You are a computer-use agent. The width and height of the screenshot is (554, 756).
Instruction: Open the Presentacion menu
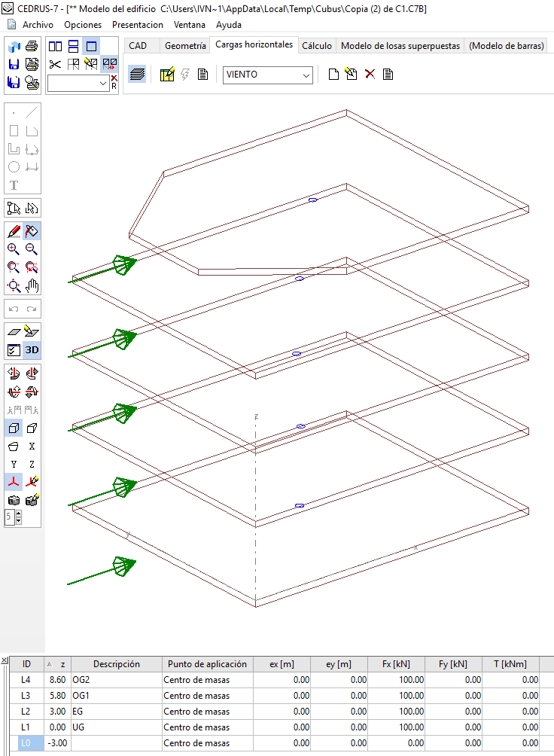pos(138,24)
